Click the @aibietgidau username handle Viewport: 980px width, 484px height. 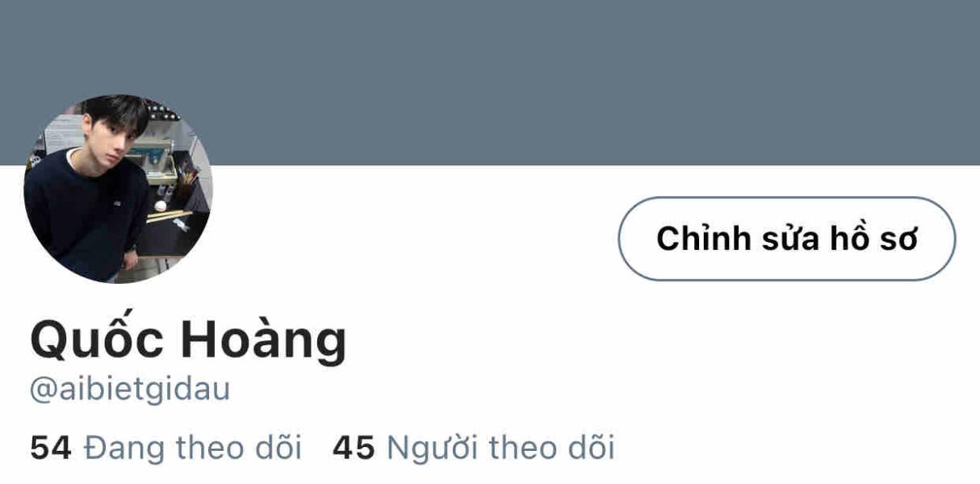[x=130, y=390]
